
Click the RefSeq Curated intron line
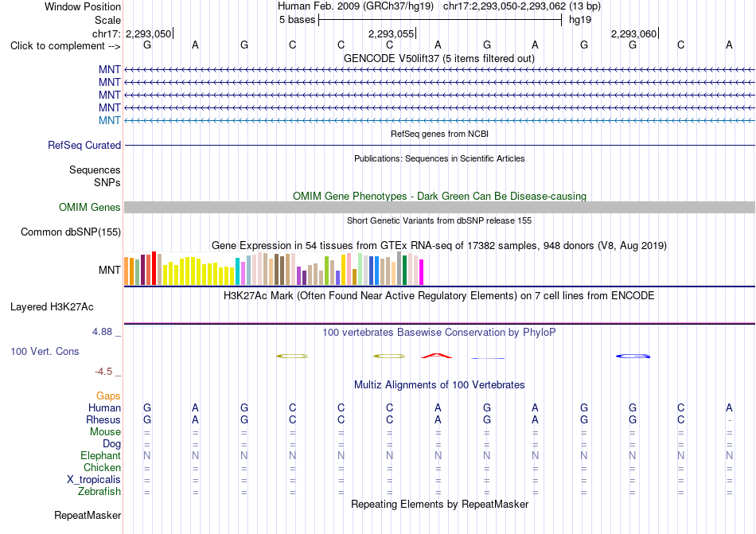[x=439, y=145]
